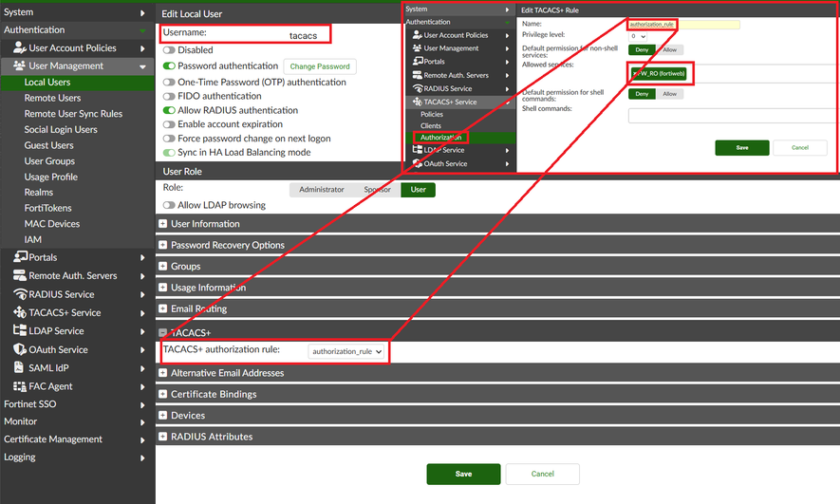Enable One-Time Password (OTP) authentication
Image resolution: width=840 pixels, height=504 pixels.
tap(169, 82)
